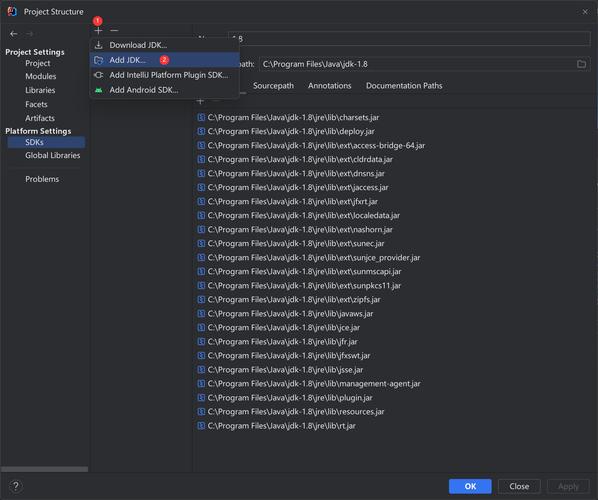Select the resources.jar entry

[x=291, y=412]
